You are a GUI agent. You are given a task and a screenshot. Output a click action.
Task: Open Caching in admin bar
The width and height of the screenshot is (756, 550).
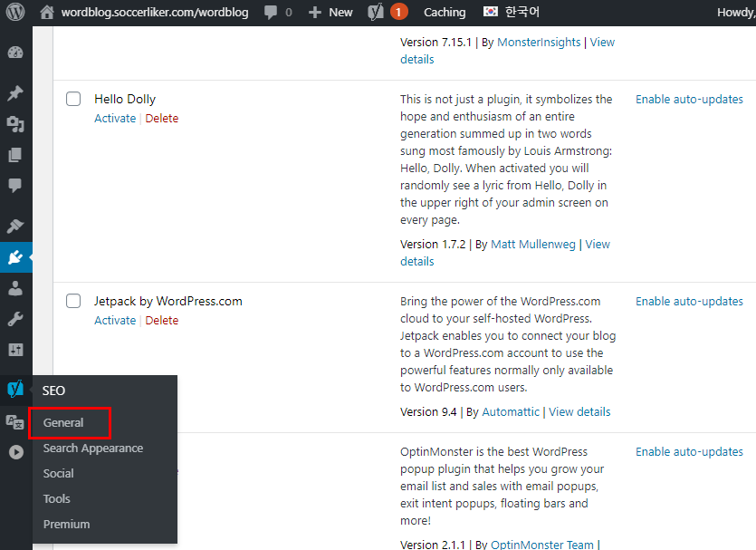445,13
